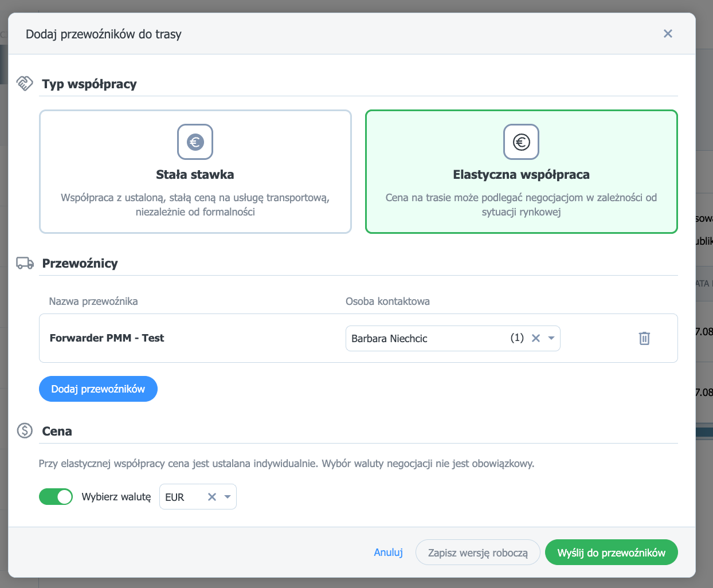Viewport: 713px width, 588px height.
Task: Open the EUR currency dropdown arrow
Action: coord(228,497)
